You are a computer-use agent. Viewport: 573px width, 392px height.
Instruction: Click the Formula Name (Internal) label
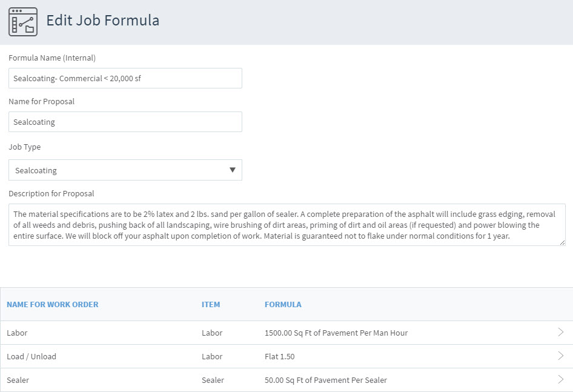point(52,58)
